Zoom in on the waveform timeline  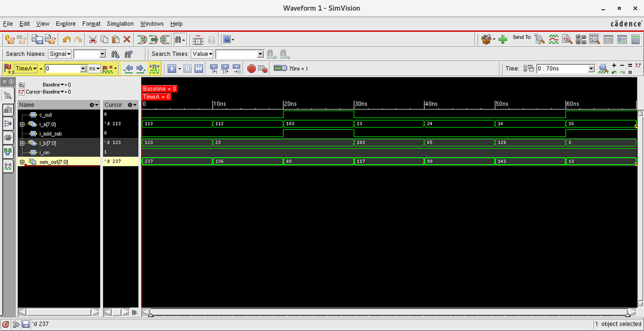click(614, 65)
